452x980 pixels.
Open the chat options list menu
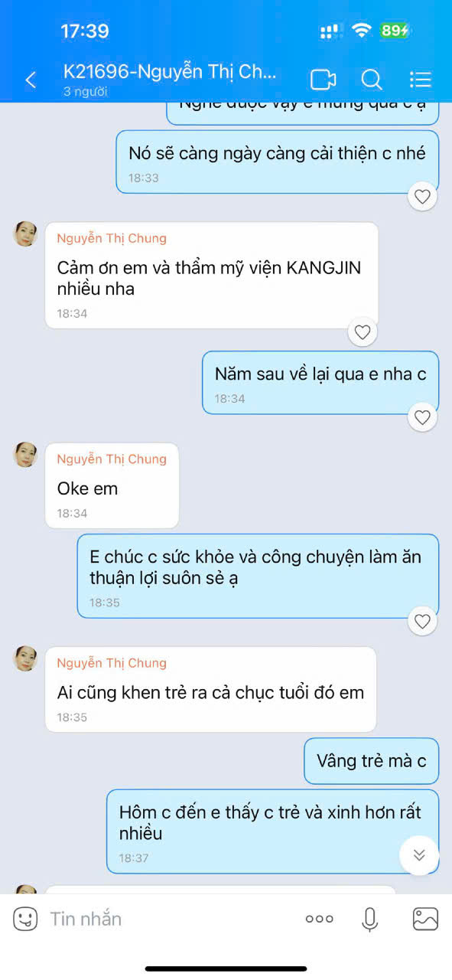coord(421,80)
